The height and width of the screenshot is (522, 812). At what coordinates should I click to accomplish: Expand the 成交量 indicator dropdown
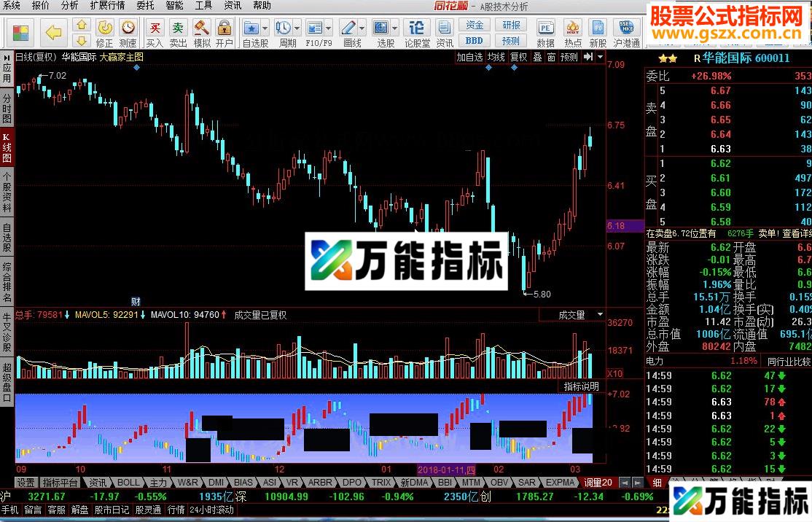pos(600,315)
